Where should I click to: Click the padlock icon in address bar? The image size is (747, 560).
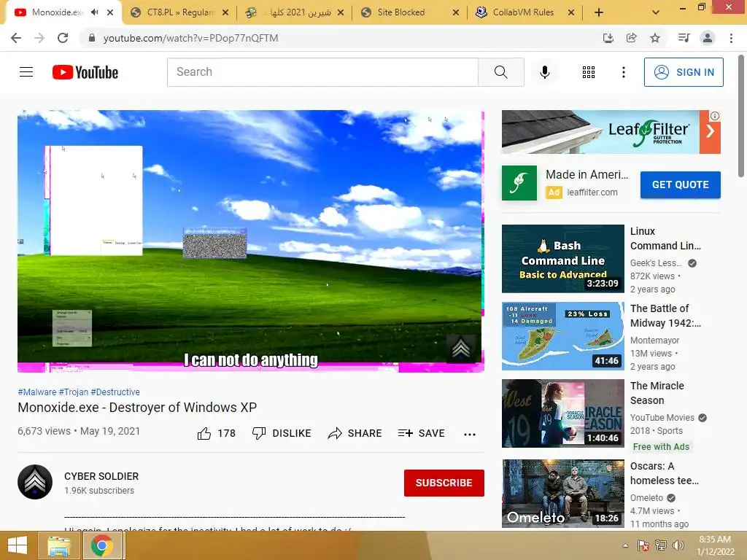[92, 38]
